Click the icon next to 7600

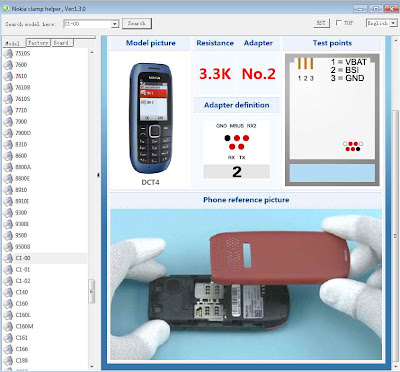pyautogui.click(x=8, y=65)
